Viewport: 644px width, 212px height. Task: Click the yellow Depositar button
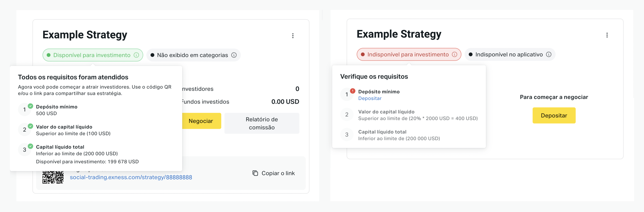click(x=554, y=115)
